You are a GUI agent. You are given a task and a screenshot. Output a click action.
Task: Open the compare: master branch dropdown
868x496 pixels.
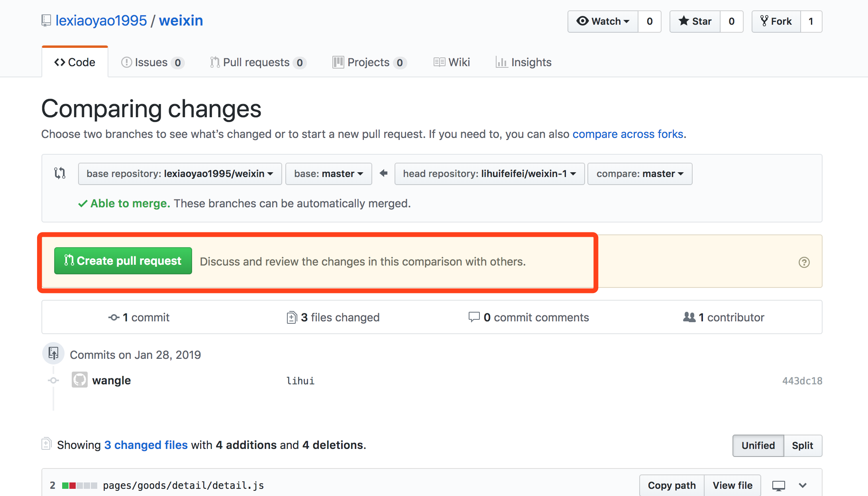(x=640, y=174)
